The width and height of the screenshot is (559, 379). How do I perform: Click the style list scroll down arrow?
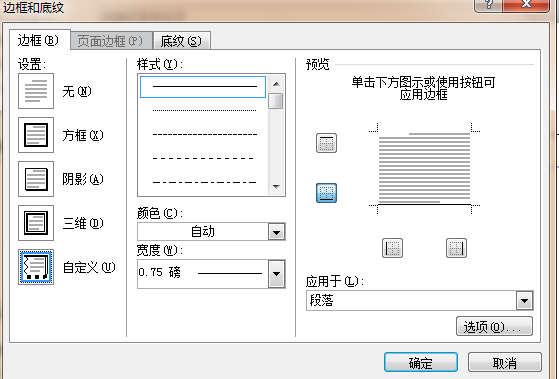pyautogui.click(x=276, y=186)
